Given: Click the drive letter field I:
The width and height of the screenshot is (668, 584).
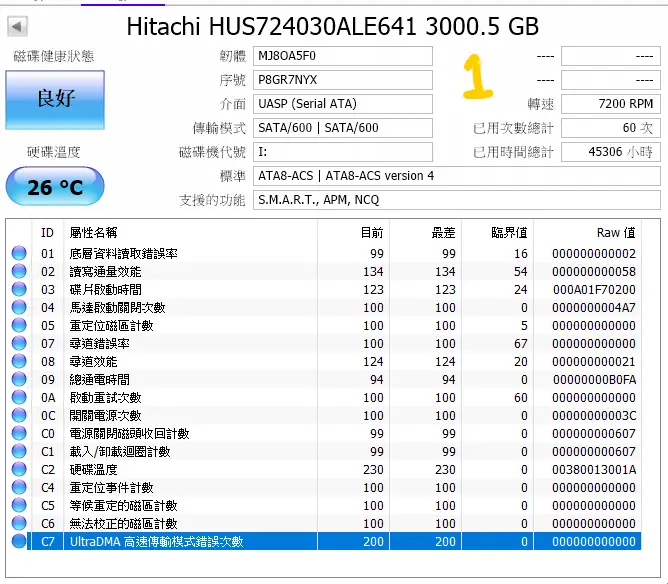Looking at the screenshot, I should [343, 152].
